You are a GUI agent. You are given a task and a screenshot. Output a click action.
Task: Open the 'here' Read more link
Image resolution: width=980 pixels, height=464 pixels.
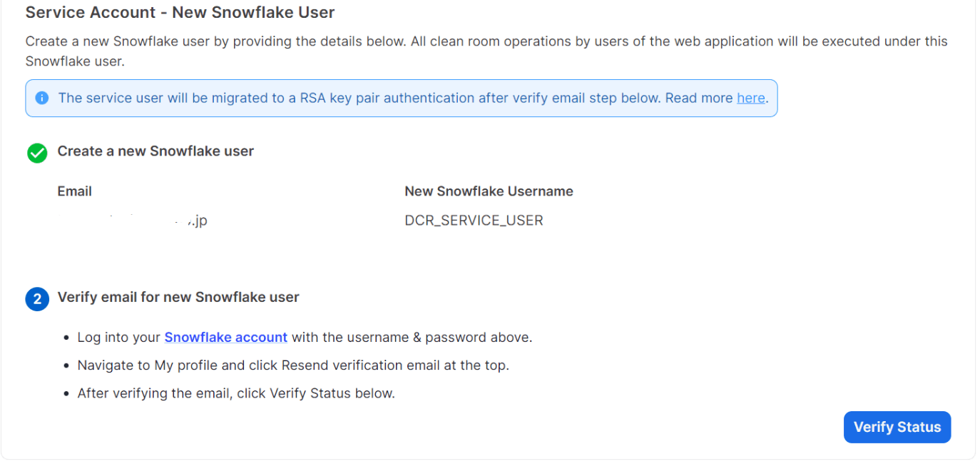(750, 98)
